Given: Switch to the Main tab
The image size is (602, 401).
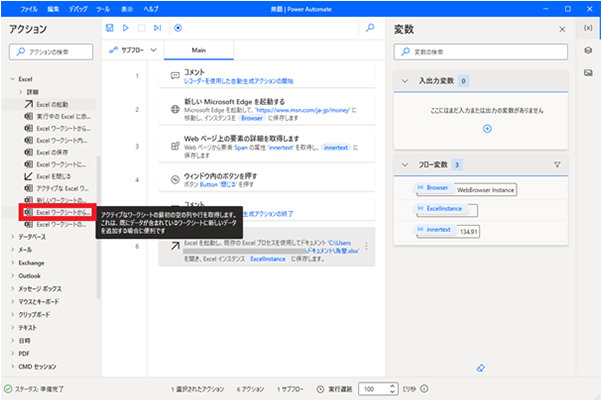Looking at the screenshot, I should pyautogui.click(x=198, y=50).
